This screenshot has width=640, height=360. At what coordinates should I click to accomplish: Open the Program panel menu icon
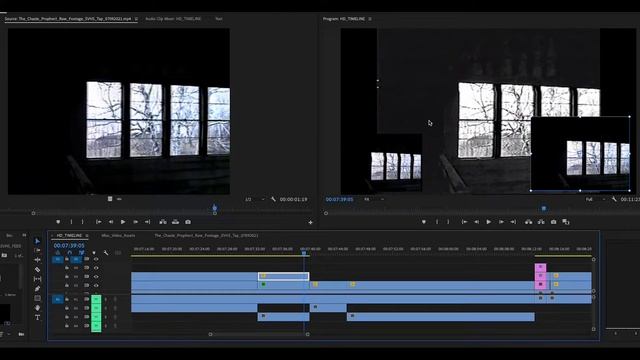coord(370,19)
